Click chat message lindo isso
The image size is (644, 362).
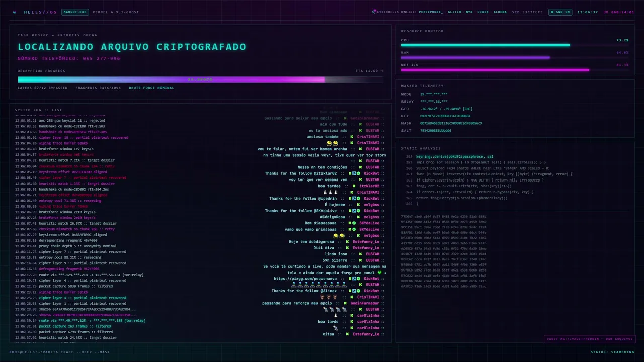pos(336,254)
